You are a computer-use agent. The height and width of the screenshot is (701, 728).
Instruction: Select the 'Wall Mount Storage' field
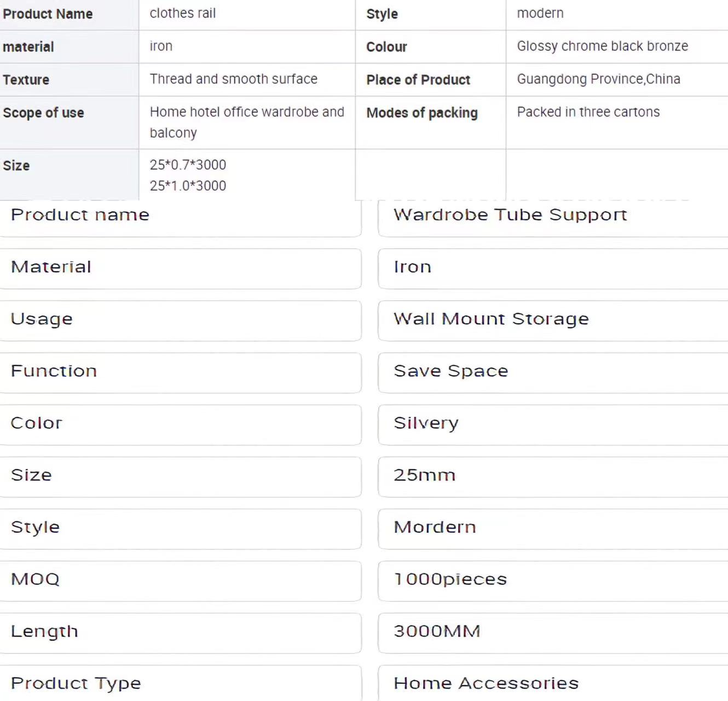[x=491, y=319]
